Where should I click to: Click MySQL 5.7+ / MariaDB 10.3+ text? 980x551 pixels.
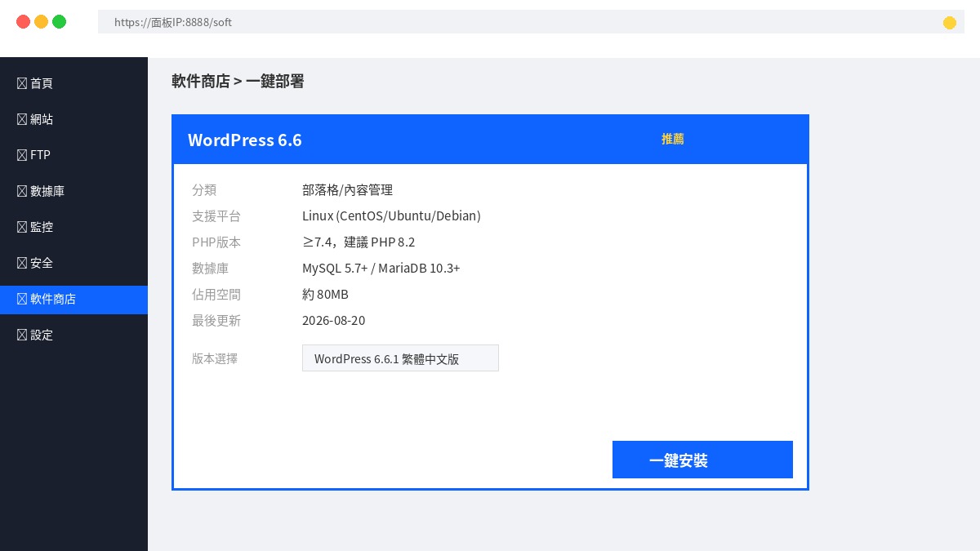tap(381, 269)
